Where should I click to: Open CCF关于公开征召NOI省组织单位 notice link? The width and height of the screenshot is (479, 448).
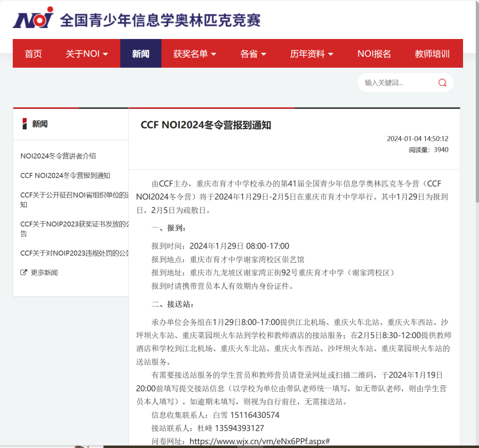click(75, 199)
